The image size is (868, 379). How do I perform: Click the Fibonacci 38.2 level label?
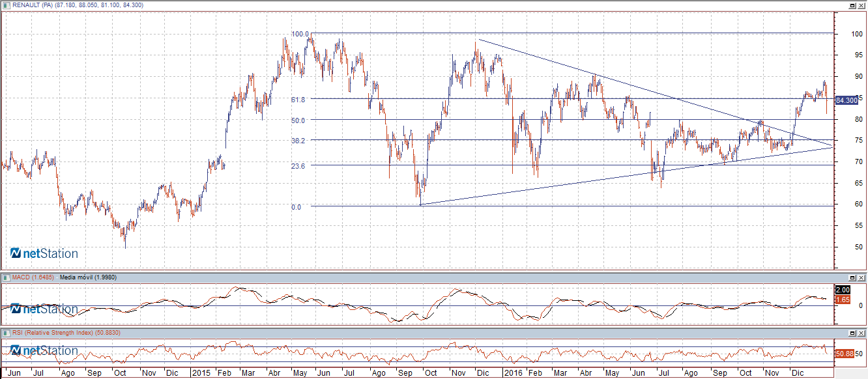(298, 140)
